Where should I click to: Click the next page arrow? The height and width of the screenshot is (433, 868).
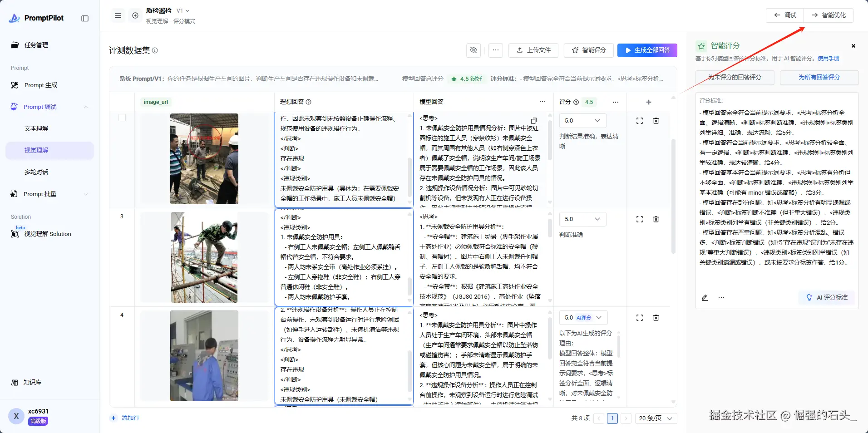tap(626, 418)
